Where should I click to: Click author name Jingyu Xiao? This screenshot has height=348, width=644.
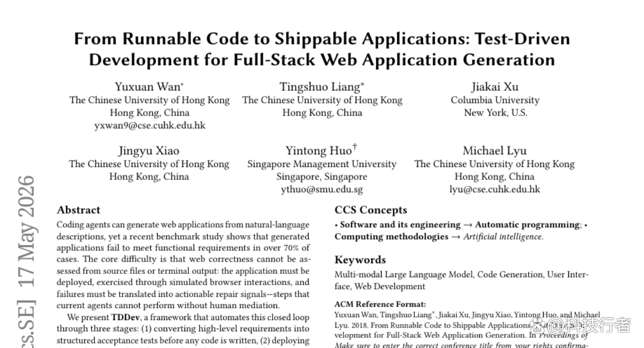149,150
